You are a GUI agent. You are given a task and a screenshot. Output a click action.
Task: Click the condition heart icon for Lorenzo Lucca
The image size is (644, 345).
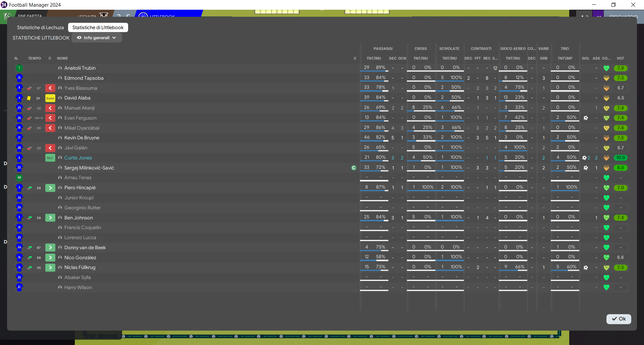click(606, 238)
